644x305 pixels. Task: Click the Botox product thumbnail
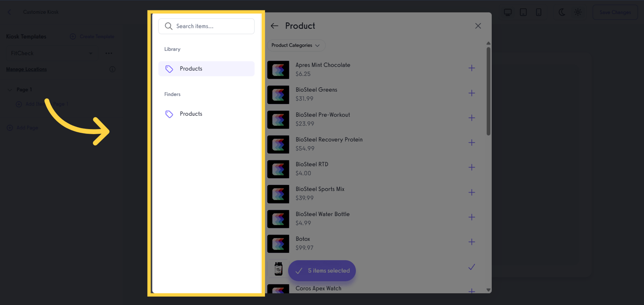278,244
